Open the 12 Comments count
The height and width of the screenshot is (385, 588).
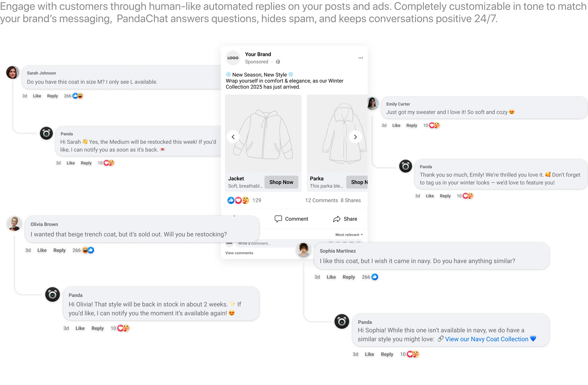tap(321, 200)
